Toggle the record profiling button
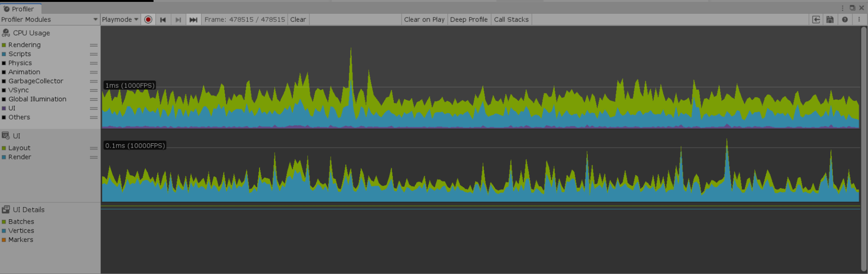Screen dimensions: 868x274 click(x=148, y=19)
